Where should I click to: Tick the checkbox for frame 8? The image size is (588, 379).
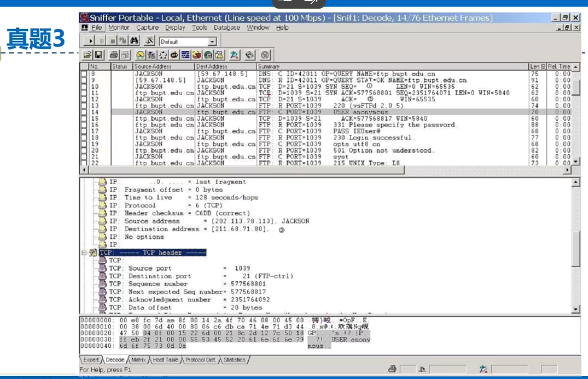(84, 74)
